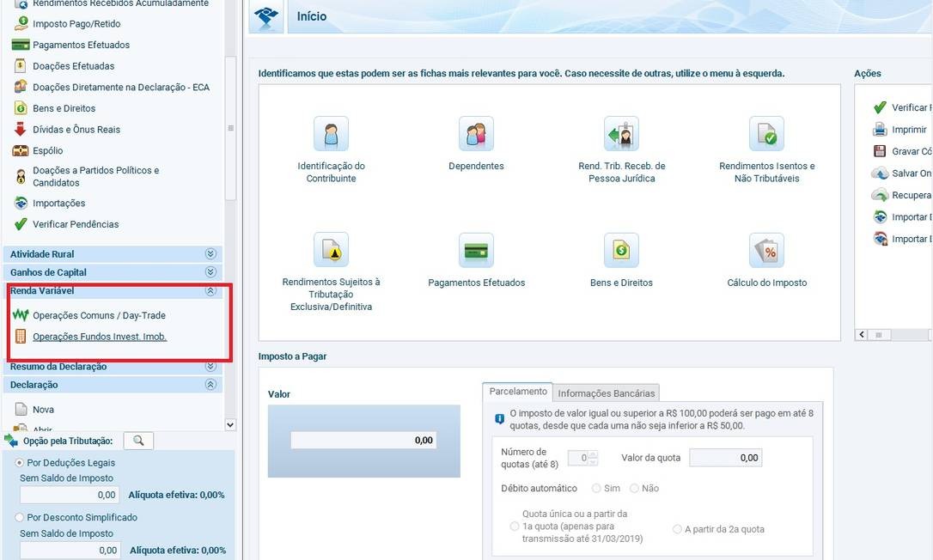
Task: Open the Cálculo do Imposto icon
Action: pos(766,250)
